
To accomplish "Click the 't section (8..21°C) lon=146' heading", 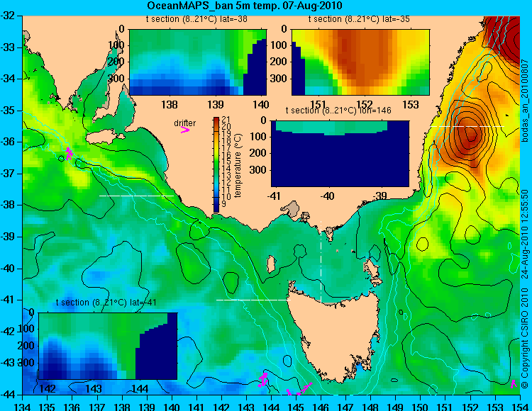I will pyautogui.click(x=338, y=111).
